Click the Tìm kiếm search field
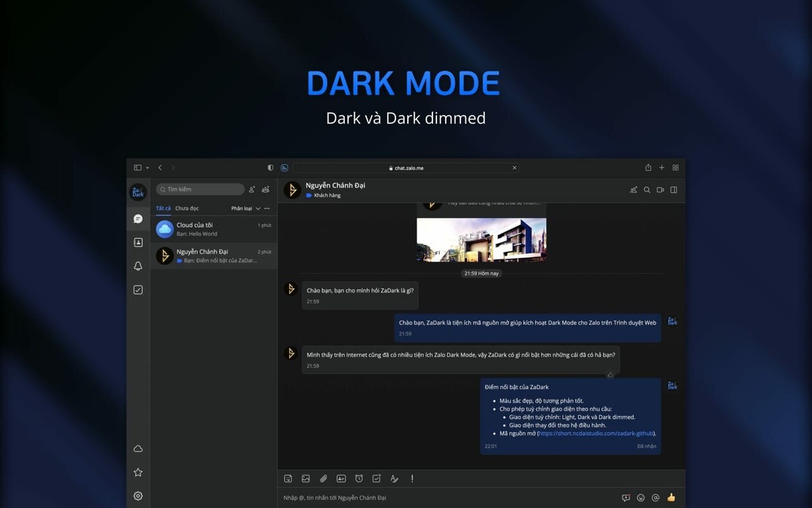 coord(201,190)
